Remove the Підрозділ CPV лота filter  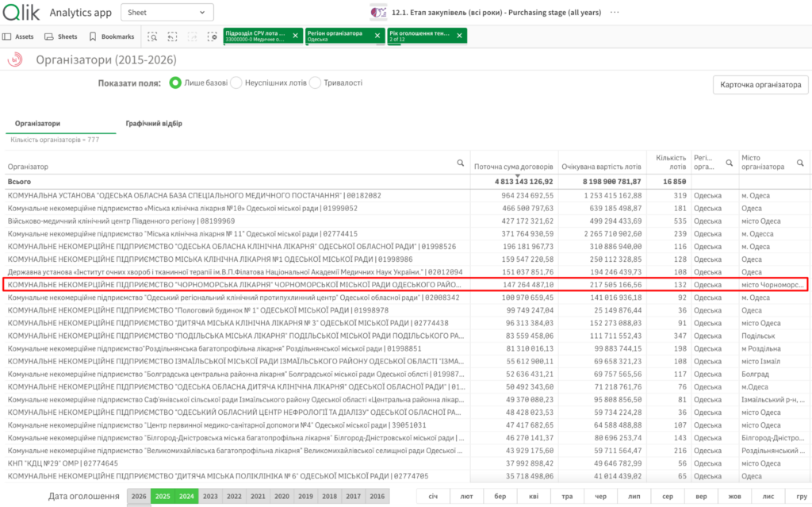click(x=295, y=36)
